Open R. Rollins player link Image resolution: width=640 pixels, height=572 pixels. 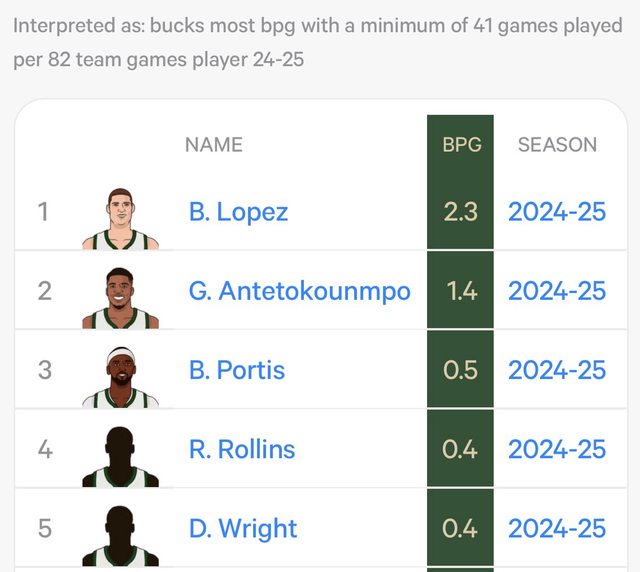[x=242, y=449]
